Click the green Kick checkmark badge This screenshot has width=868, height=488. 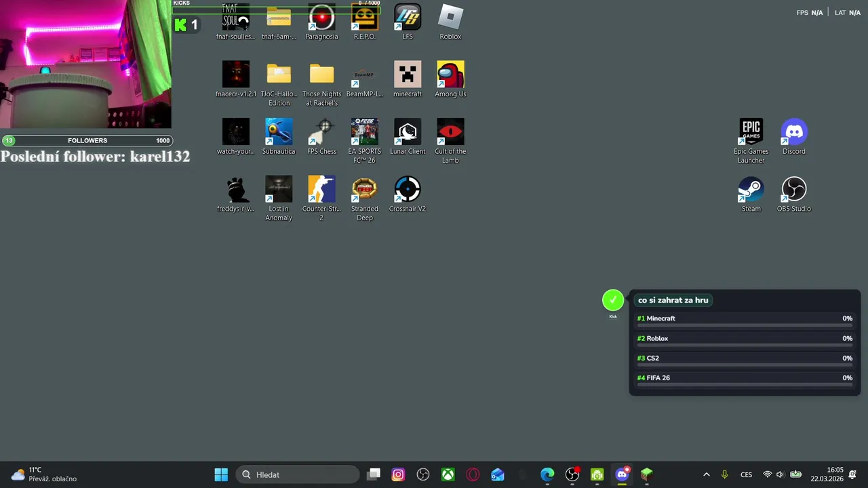[x=613, y=300]
